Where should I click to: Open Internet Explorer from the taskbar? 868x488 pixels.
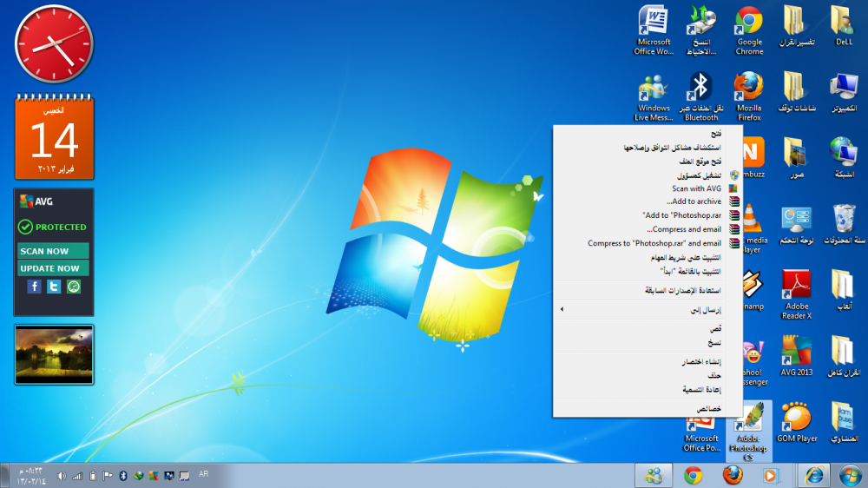(x=814, y=475)
